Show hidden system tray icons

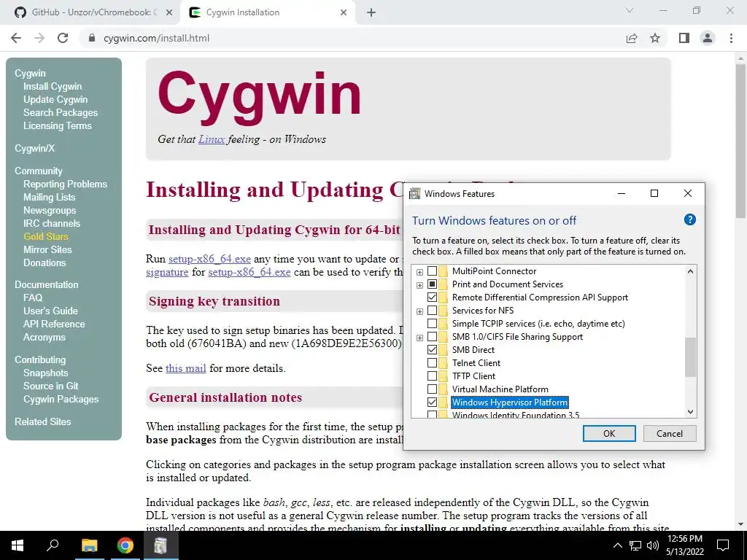(x=617, y=545)
